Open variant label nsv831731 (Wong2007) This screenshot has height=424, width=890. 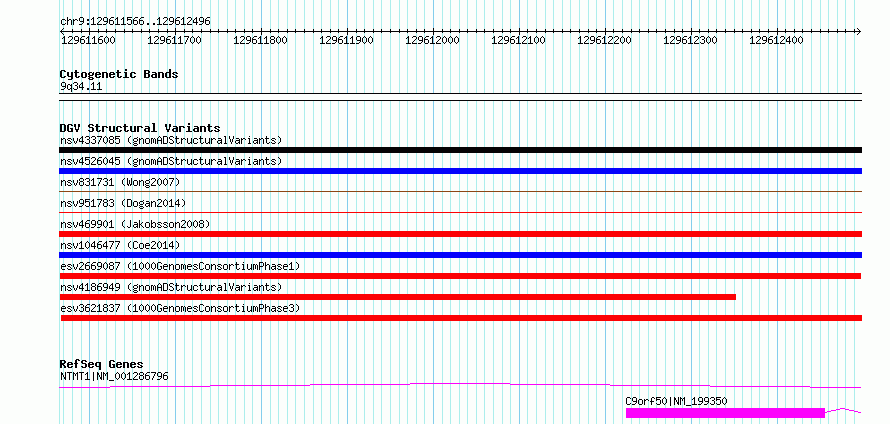(120, 182)
